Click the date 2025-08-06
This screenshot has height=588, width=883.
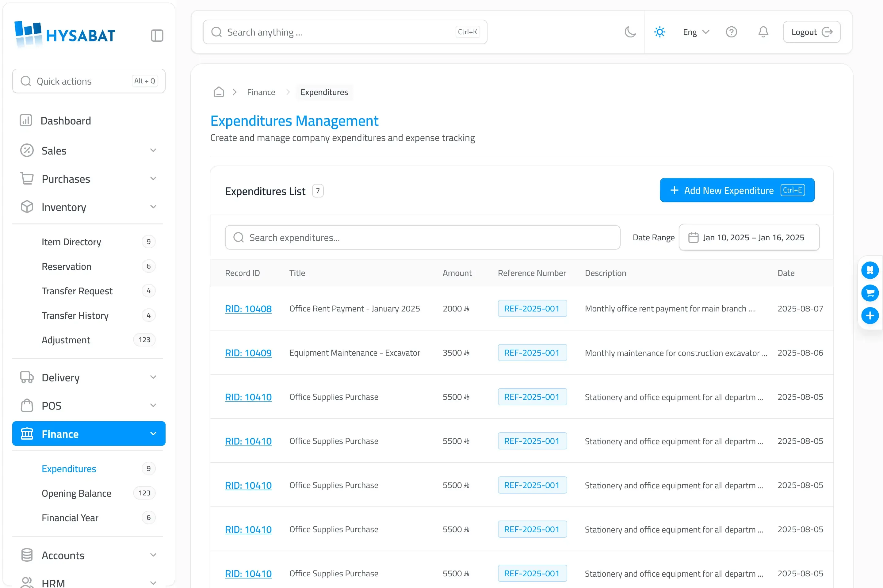point(800,353)
